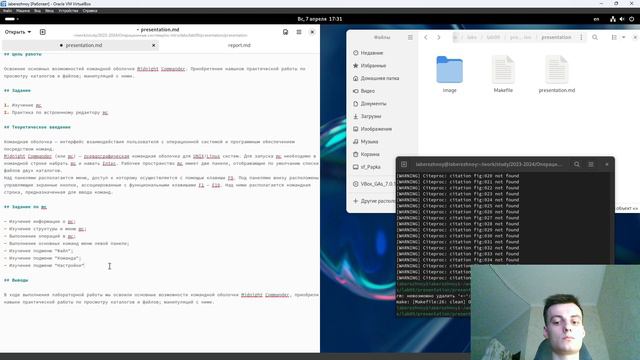This screenshot has width=640, height=360.
Task: Open the text editor hamburger menu
Action: (299, 32)
